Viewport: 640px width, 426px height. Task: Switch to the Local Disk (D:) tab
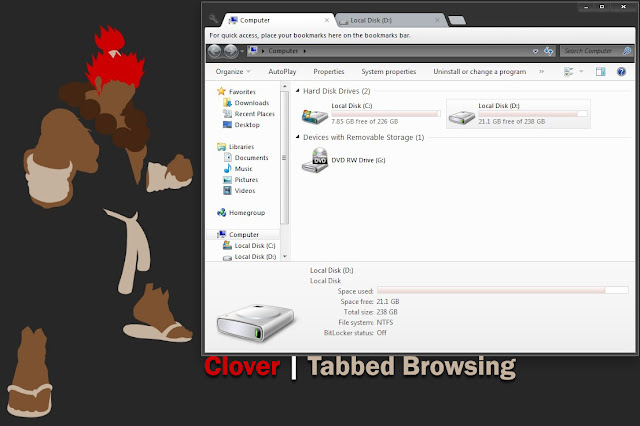390,20
